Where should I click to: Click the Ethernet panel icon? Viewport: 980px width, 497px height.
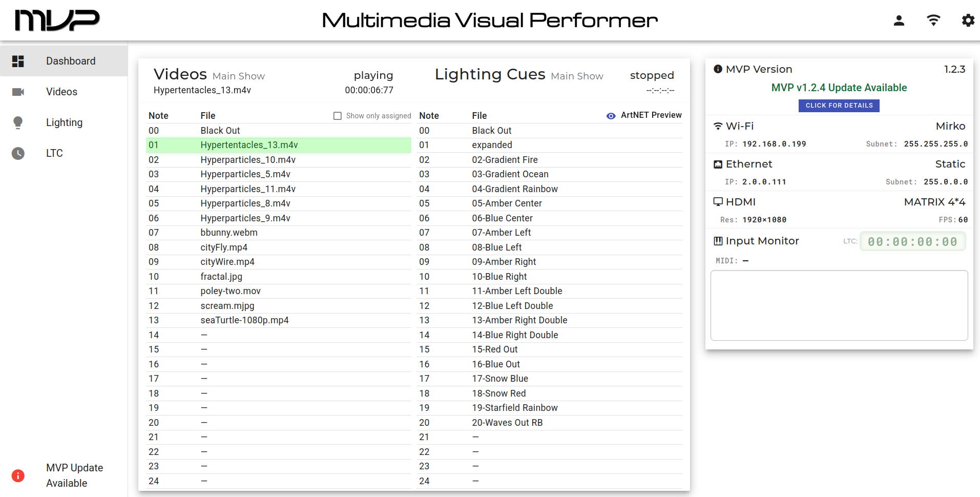coord(718,164)
